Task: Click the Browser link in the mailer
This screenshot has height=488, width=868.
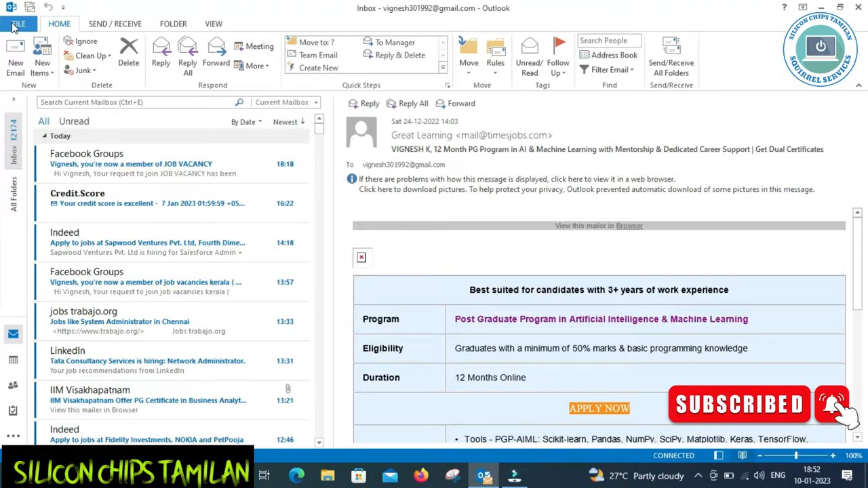Action: click(629, 226)
